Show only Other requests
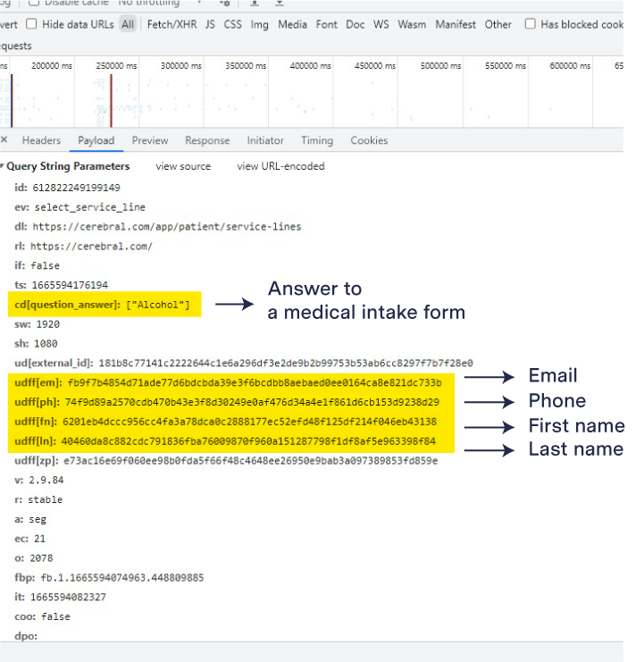The image size is (644, 662). click(x=498, y=24)
